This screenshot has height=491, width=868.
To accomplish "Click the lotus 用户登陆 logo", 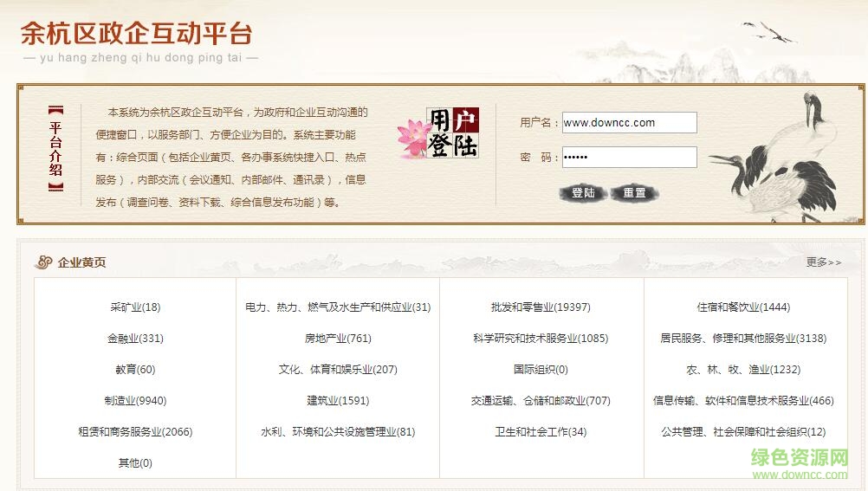I will tap(437, 132).
